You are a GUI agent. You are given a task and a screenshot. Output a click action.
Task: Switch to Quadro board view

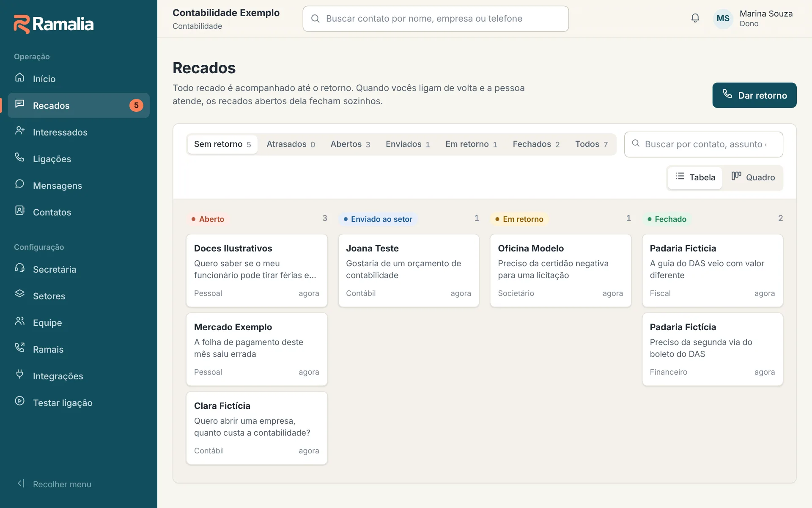click(753, 177)
